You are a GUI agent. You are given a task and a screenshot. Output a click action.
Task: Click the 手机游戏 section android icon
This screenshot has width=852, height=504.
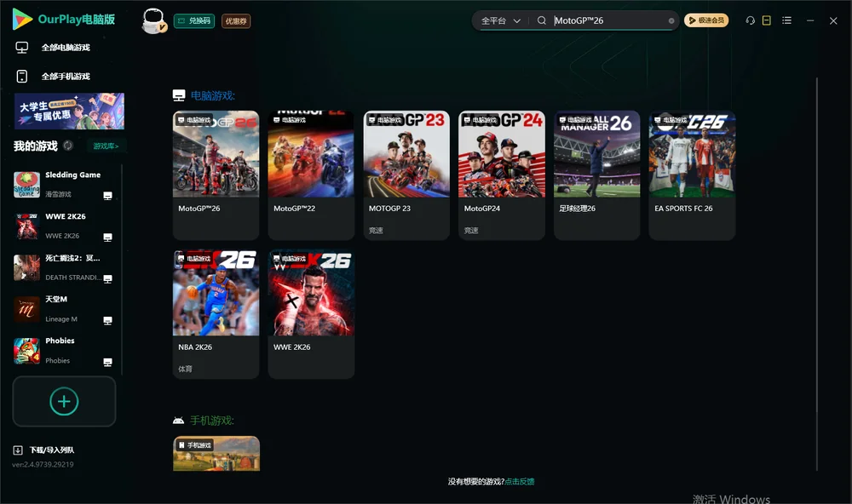[178, 421]
